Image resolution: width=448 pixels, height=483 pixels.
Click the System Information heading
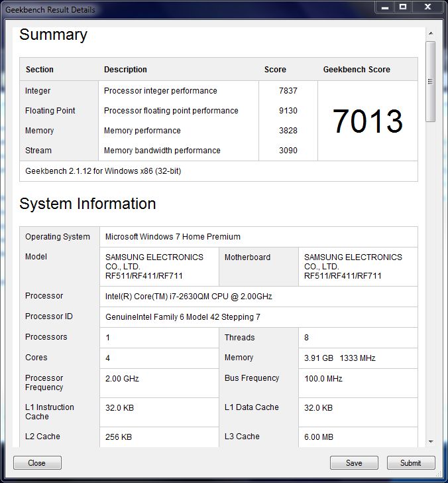point(87,204)
